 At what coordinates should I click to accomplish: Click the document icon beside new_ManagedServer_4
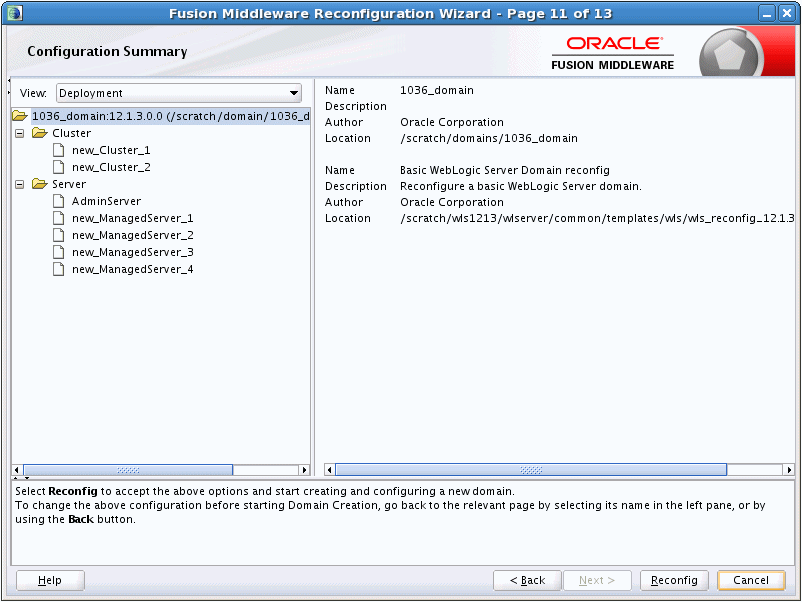pos(59,269)
